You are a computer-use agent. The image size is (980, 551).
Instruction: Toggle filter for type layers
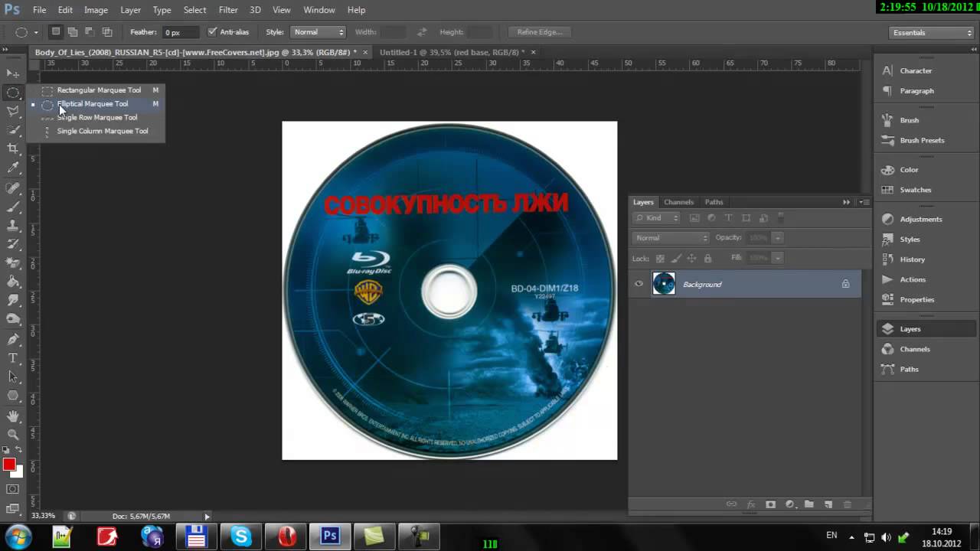(728, 218)
